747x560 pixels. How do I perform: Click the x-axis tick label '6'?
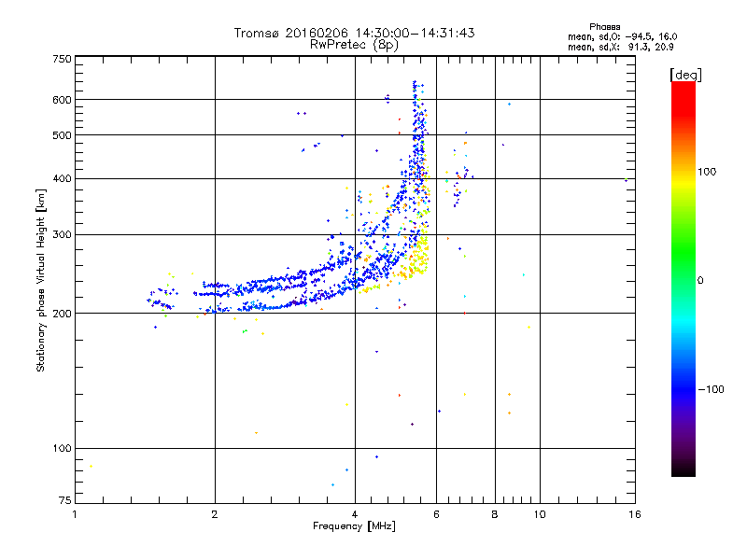click(x=436, y=514)
